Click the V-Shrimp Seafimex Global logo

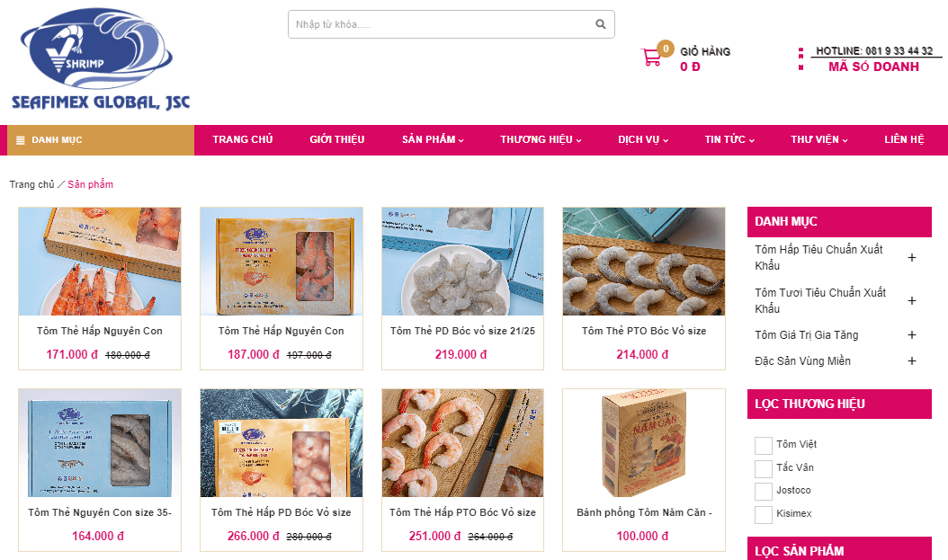pyautogui.click(x=101, y=58)
